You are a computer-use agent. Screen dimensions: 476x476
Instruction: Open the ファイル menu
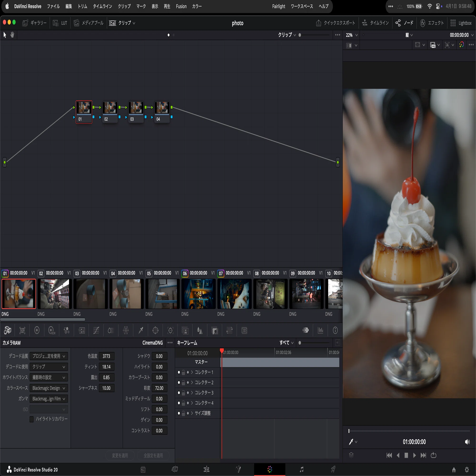point(54,6)
